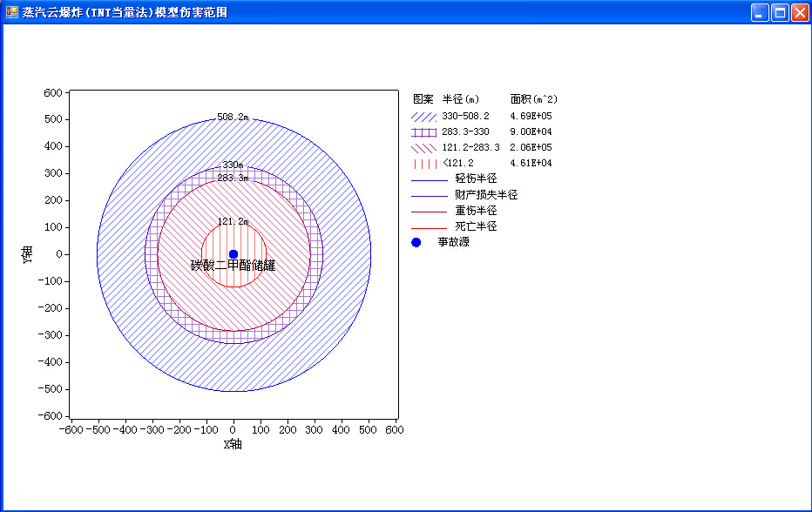Click the 死亡半径 legend entry
This screenshot has width=812, height=512.
coord(476,226)
